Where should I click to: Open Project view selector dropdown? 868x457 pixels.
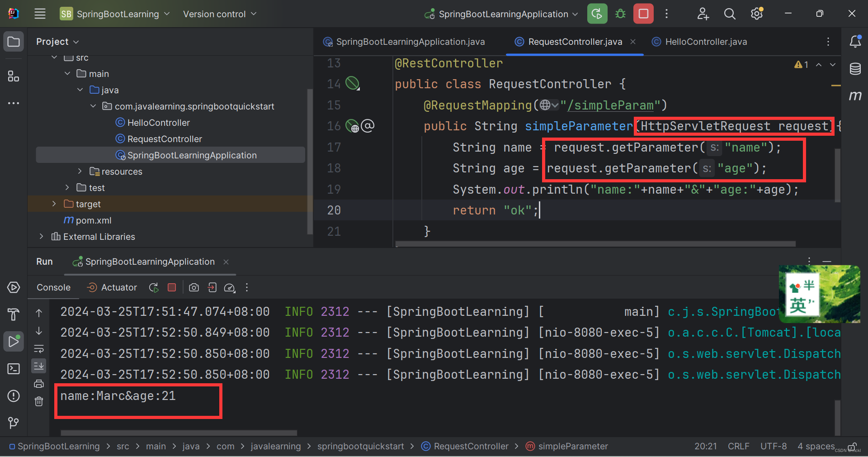[57, 42]
